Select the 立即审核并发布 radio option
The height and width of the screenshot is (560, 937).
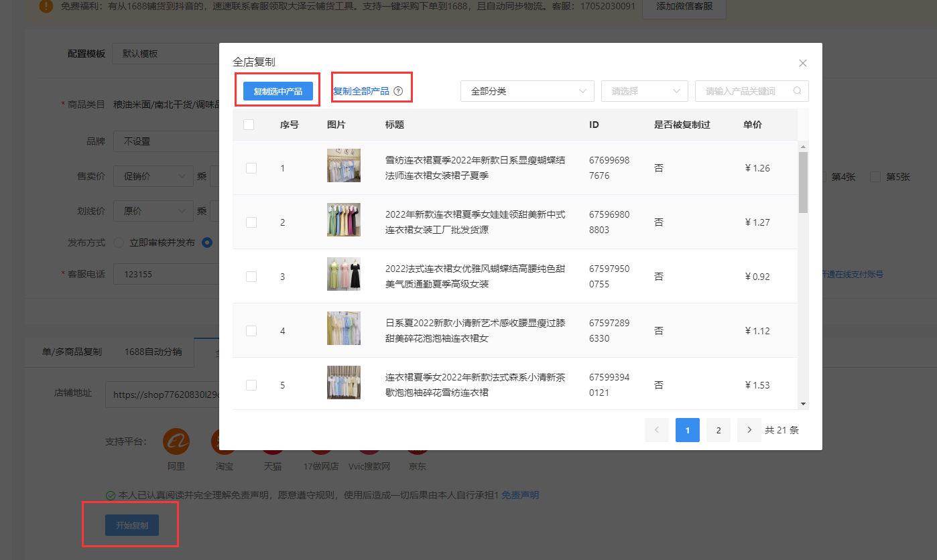pyautogui.click(x=119, y=242)
